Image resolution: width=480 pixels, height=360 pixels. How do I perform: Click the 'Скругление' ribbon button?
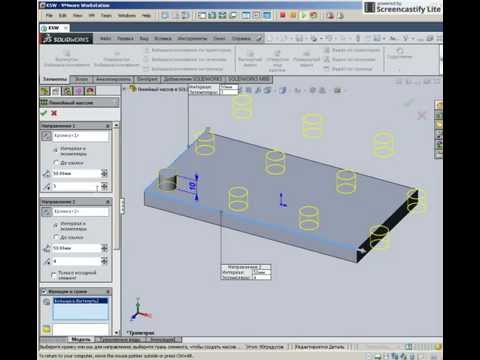pyautogui.click(x=400, y=53)
